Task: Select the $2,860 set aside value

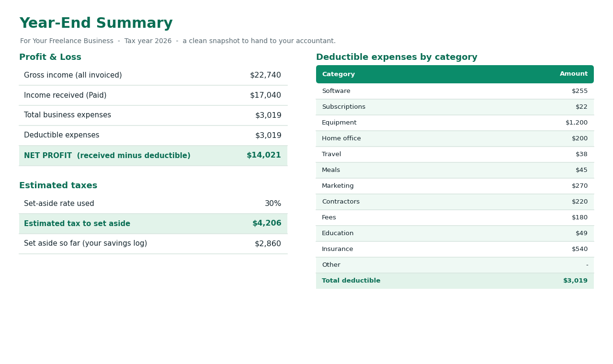Action: 268,244
